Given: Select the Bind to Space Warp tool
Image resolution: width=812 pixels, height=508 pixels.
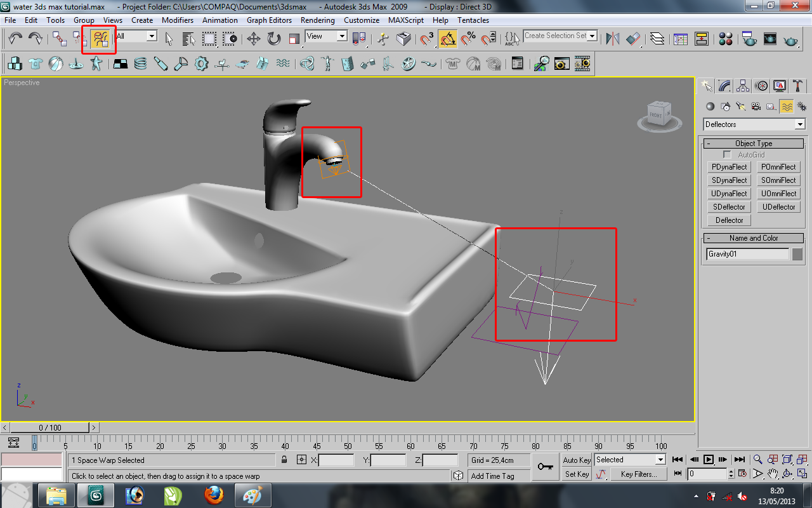Looking at the screenshot, I should 100,39.
